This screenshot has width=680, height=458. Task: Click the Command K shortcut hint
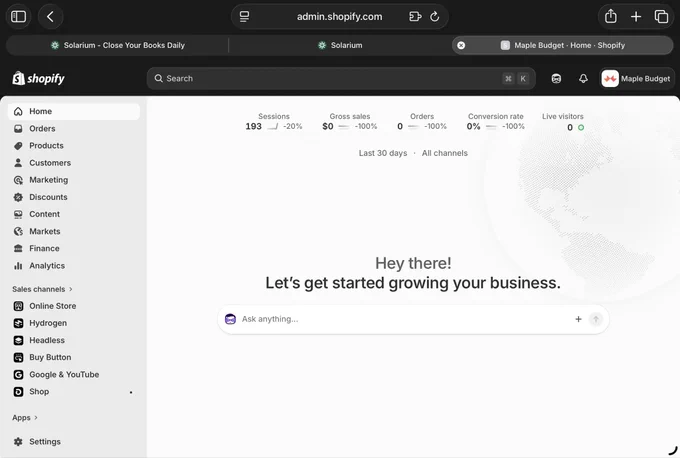pyautogui.click(x=516, y=79)
